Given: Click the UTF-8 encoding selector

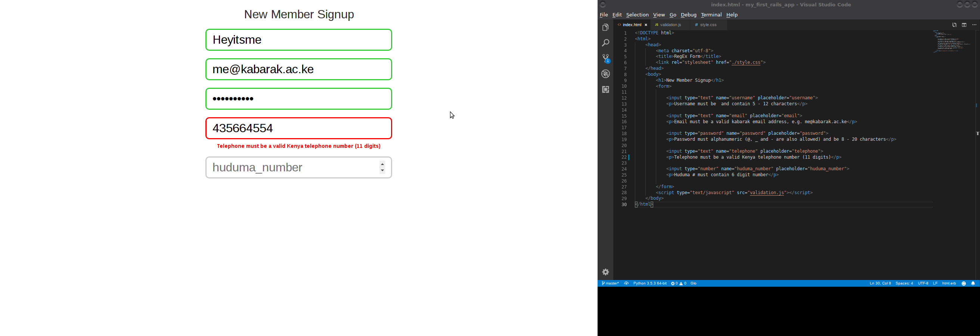Looking at the screenshot, I should (923, 284).
